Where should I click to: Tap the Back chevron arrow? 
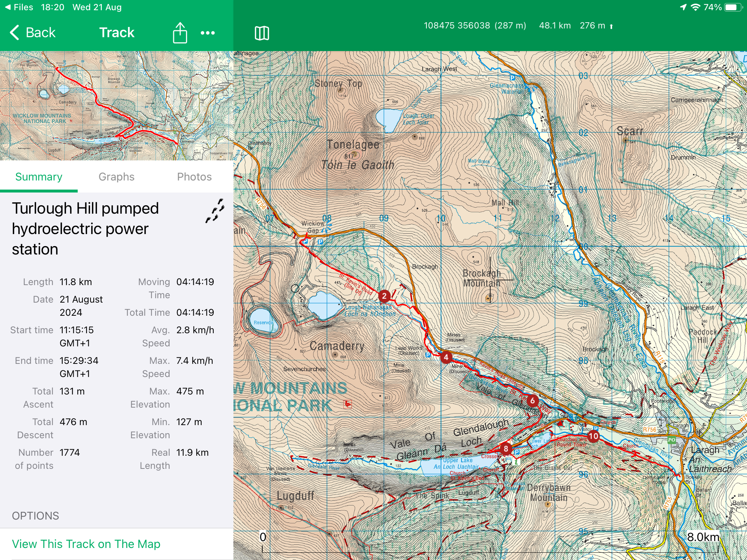click(15, 32)
